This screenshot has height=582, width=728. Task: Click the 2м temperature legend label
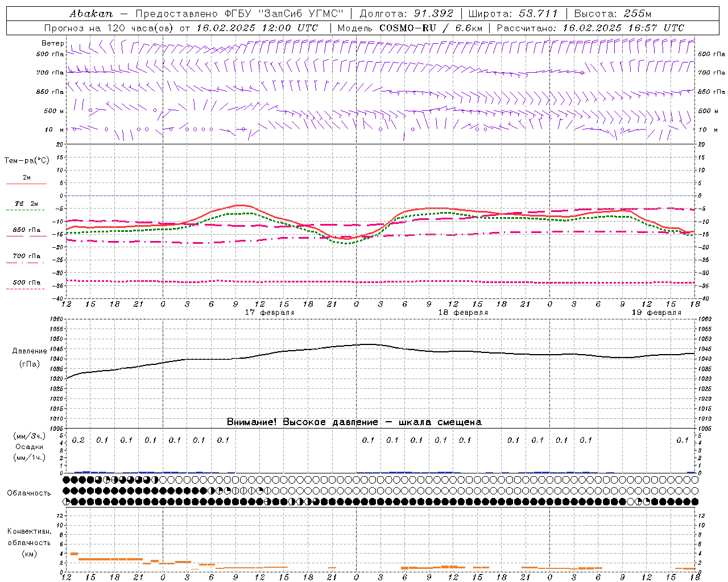(27, 177)
